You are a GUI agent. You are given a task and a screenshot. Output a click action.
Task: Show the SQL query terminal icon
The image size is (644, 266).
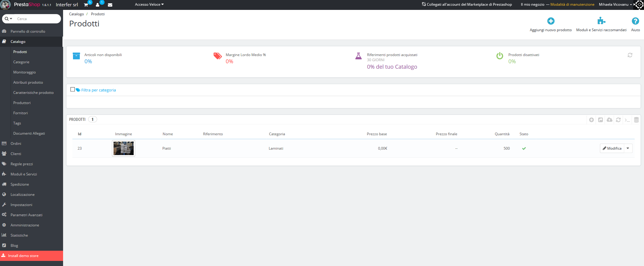click(x=627, y=120)
